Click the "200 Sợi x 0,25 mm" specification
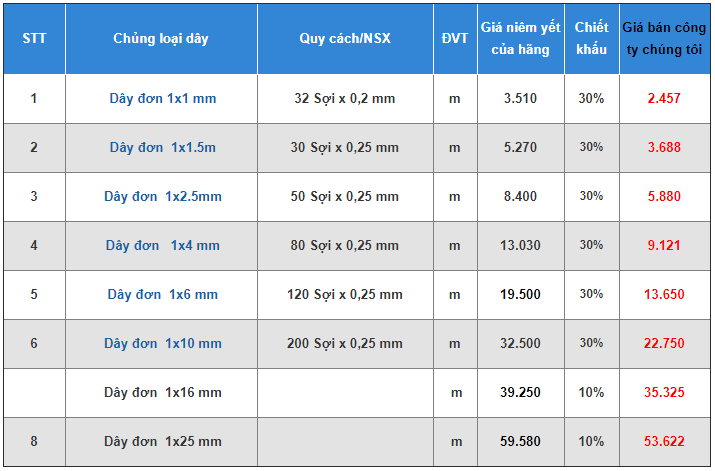The image size is (715, 471). (x=344, y=344)
